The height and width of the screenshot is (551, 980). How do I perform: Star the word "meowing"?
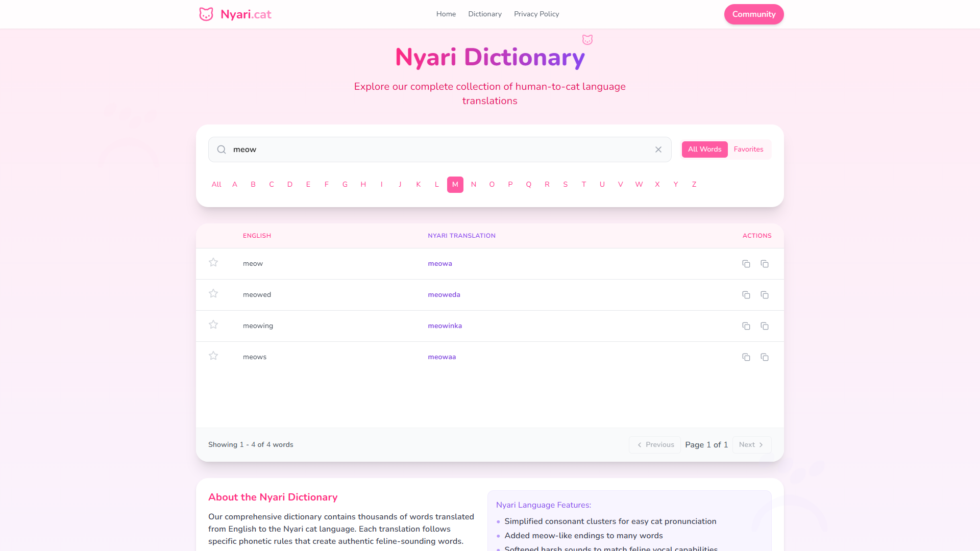213,324
